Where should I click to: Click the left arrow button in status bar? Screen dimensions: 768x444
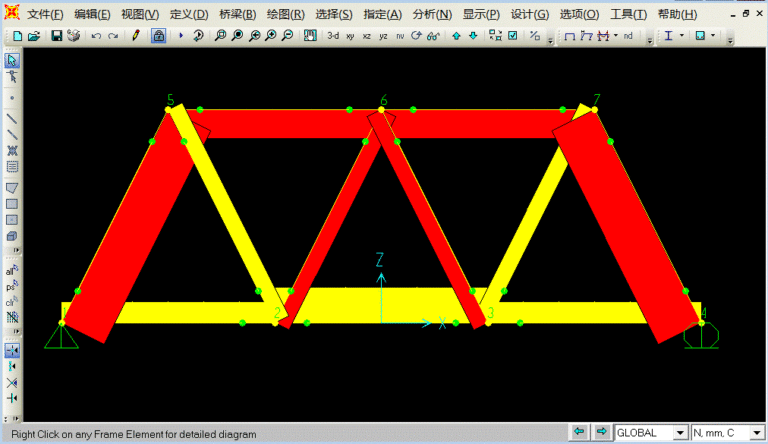tap(579, 432)
